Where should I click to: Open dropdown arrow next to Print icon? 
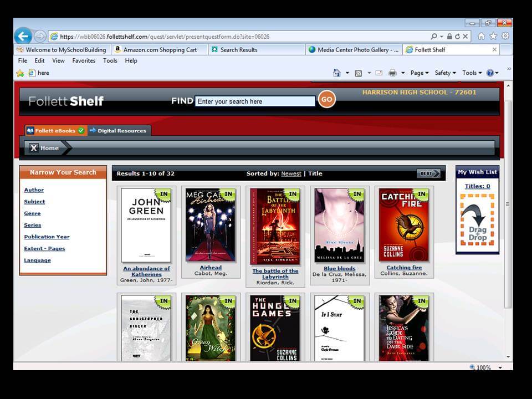coord(403,73)
